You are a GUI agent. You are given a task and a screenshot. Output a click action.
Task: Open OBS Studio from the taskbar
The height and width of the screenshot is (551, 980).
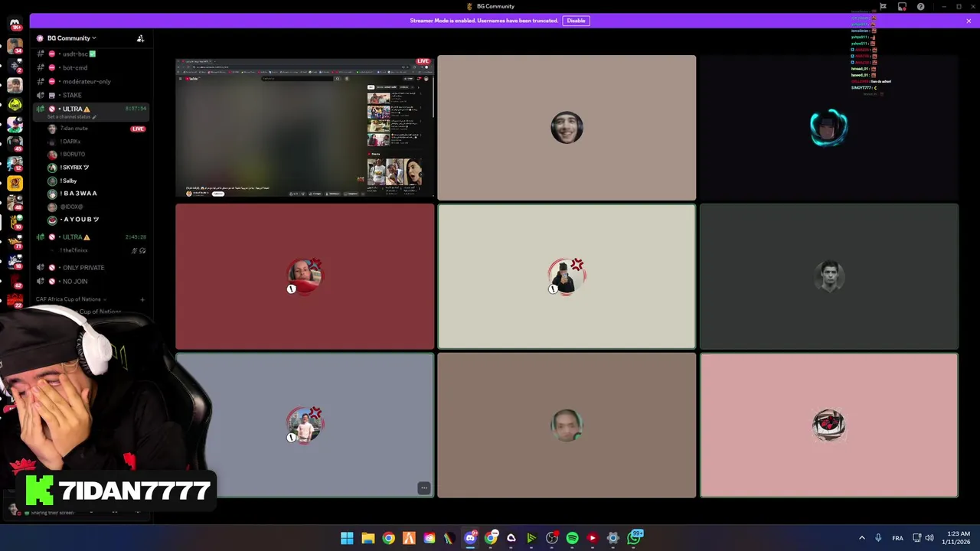pos(551,538)
